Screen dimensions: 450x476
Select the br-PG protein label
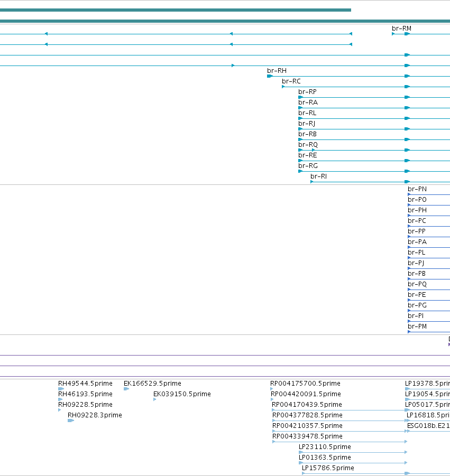click(x=417, y=305)
